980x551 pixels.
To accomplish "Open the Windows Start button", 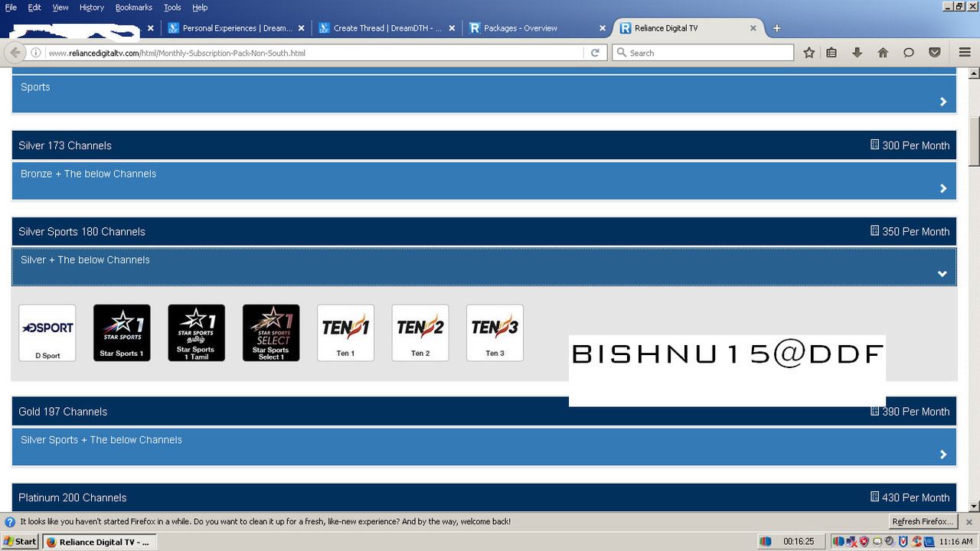I will (x=20, y=541).
